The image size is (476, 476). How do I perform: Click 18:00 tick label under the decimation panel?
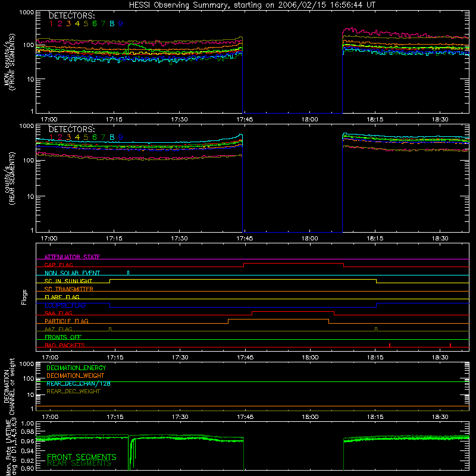(x=310, y=417)
